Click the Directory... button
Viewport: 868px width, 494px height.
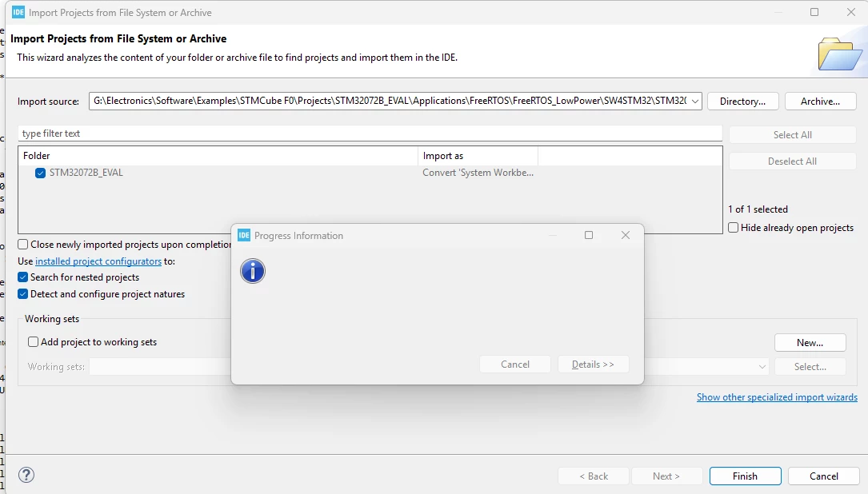tap(743, 102)
